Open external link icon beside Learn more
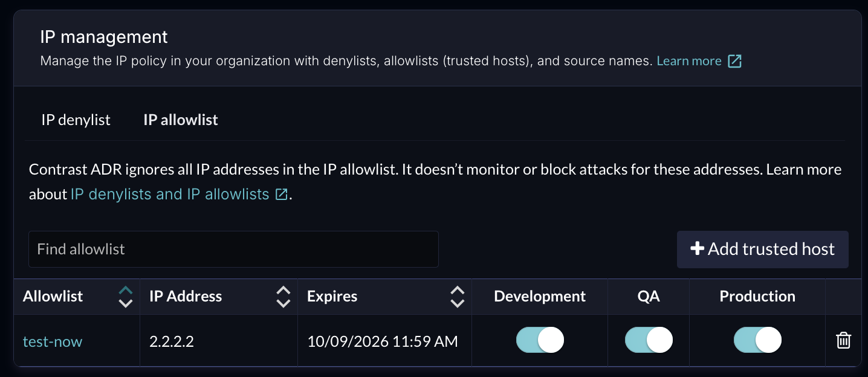The image size is (868, 377). [x=734, y=61]
